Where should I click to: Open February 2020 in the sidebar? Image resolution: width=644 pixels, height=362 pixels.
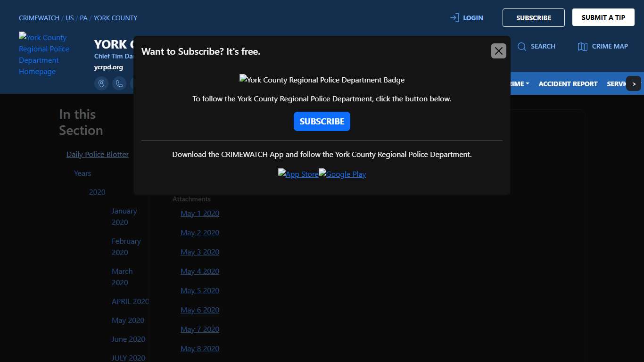point(126,247)
